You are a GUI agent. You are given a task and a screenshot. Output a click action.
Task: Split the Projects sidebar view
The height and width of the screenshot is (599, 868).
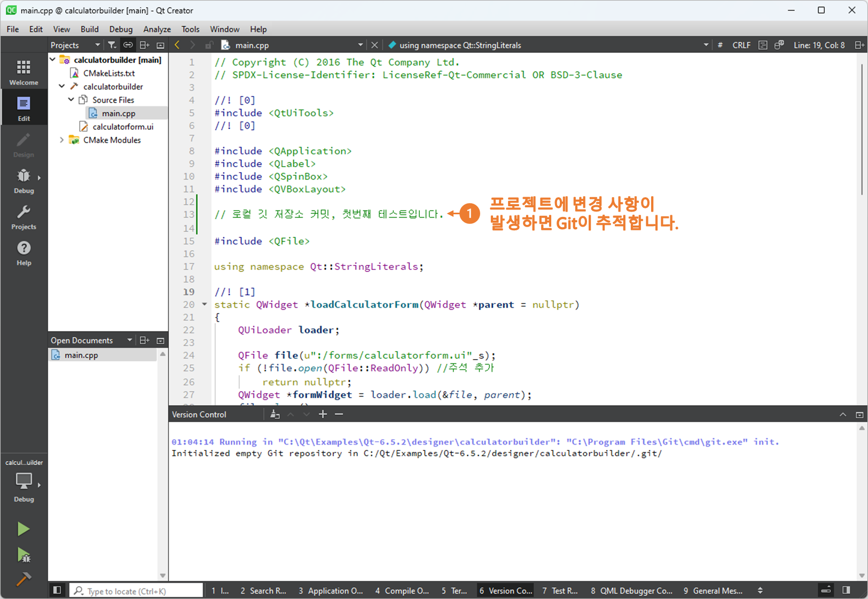pyautogui.click(x=144, y=45)
